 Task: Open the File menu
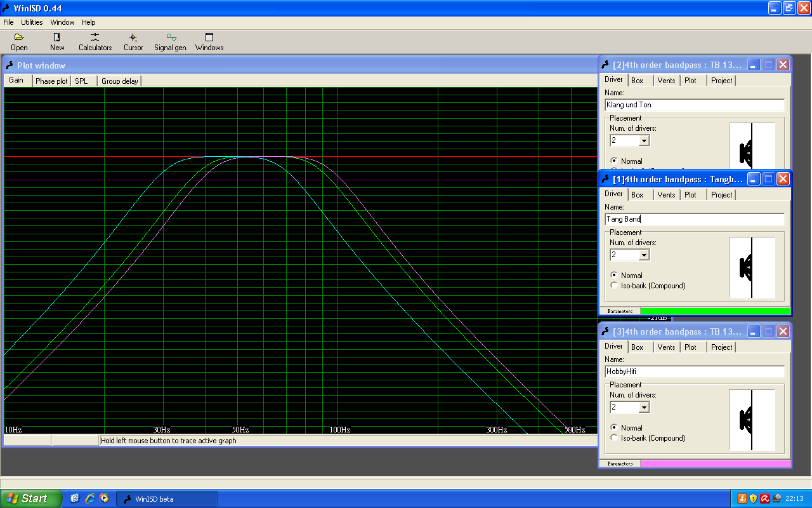click(8, 22)
